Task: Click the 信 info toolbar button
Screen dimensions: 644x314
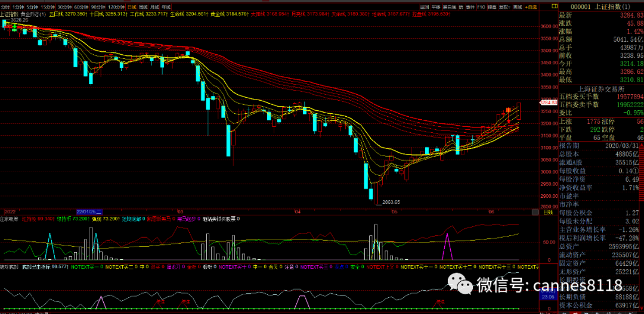Action: point(461,7)
